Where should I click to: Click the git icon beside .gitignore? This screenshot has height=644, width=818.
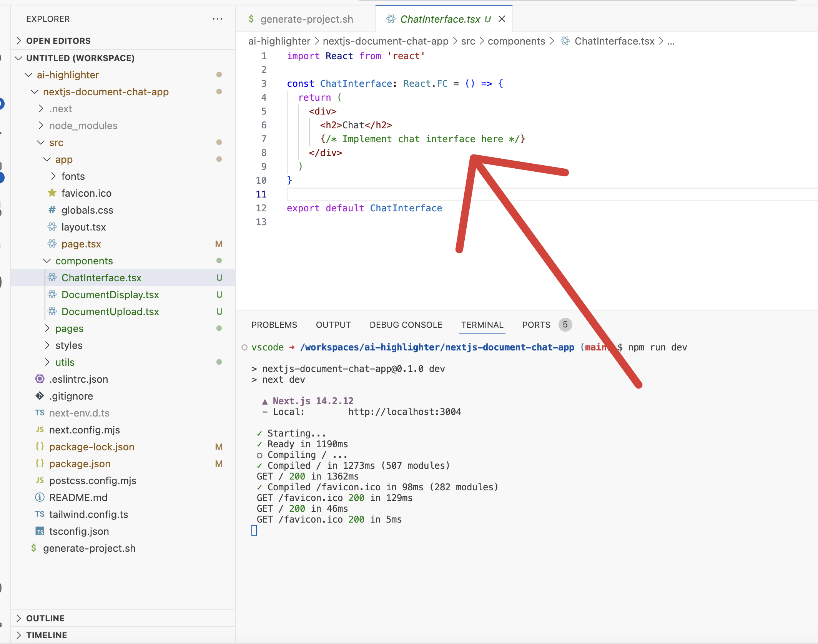(40, 396)
